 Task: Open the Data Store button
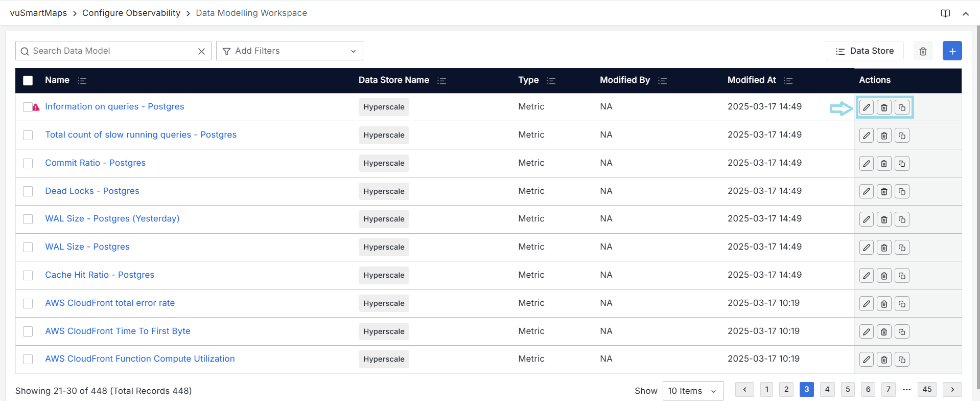coord(865,51)
